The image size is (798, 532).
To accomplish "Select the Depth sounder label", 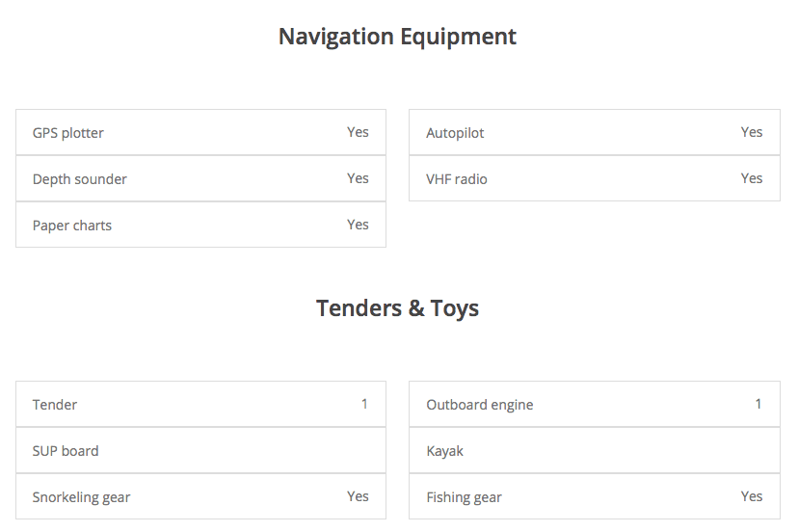I will (80, 179).
